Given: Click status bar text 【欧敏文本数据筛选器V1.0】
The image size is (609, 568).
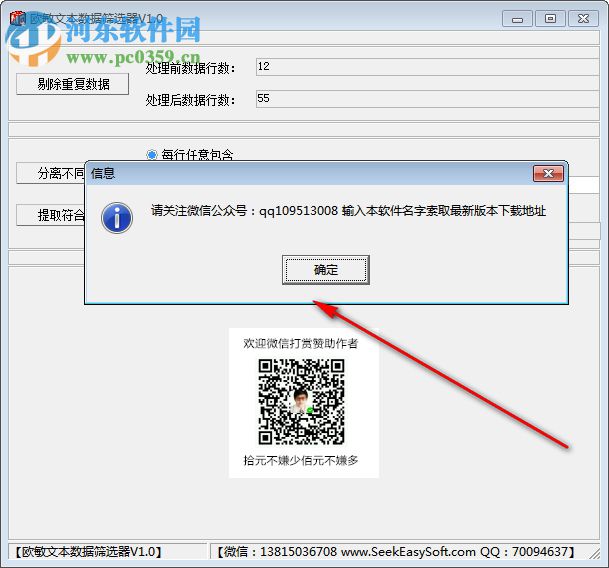Looking at the screenshot, I should 88,552.
